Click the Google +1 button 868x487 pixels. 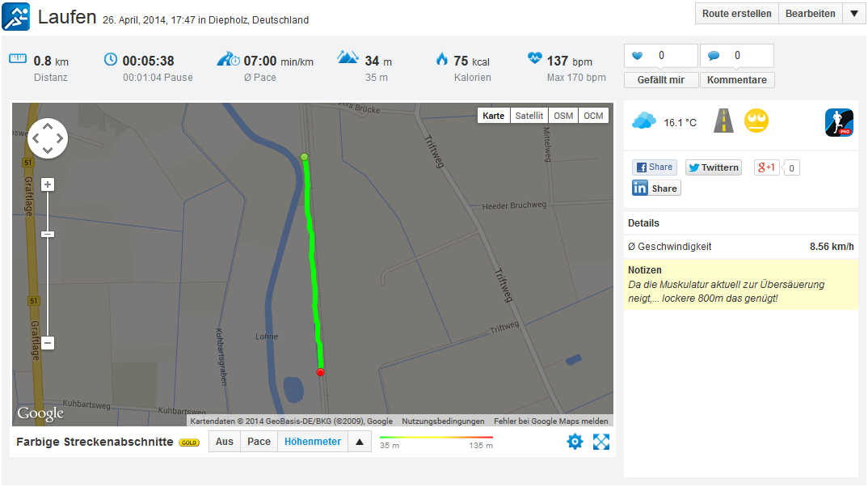[766, 167]
